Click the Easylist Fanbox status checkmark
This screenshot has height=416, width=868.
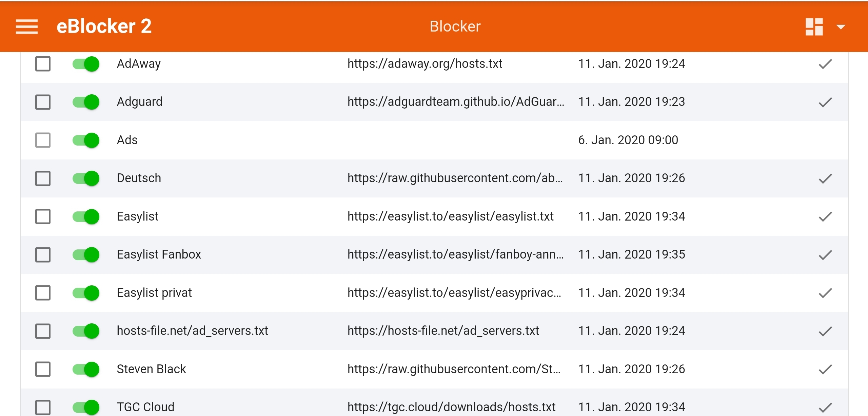825,254
